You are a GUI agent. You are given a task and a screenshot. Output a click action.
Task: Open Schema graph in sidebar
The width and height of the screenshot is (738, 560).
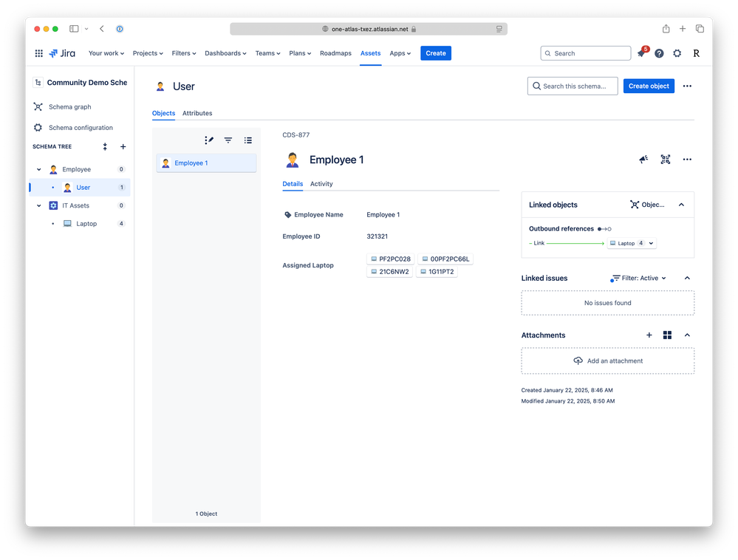[69, 107]
